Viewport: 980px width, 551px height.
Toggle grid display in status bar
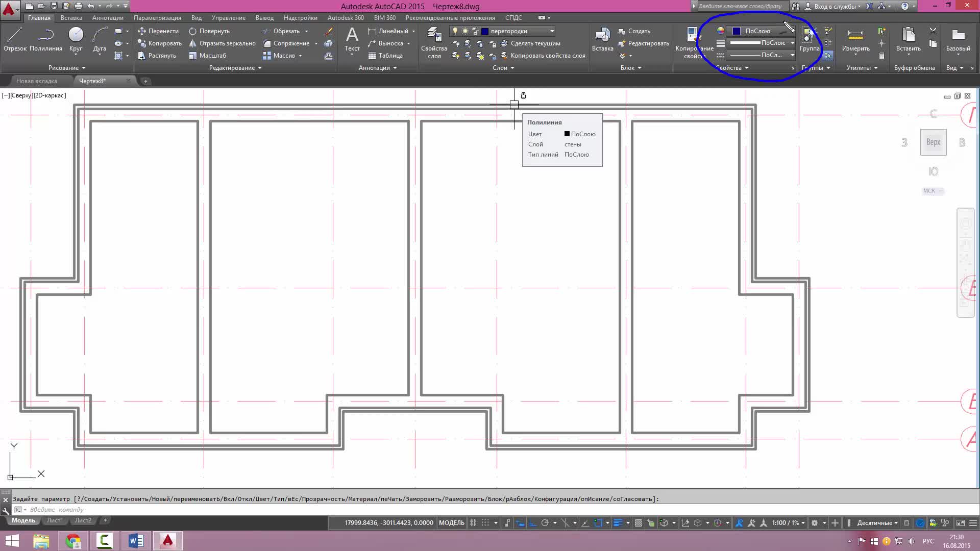pos(474,523)
